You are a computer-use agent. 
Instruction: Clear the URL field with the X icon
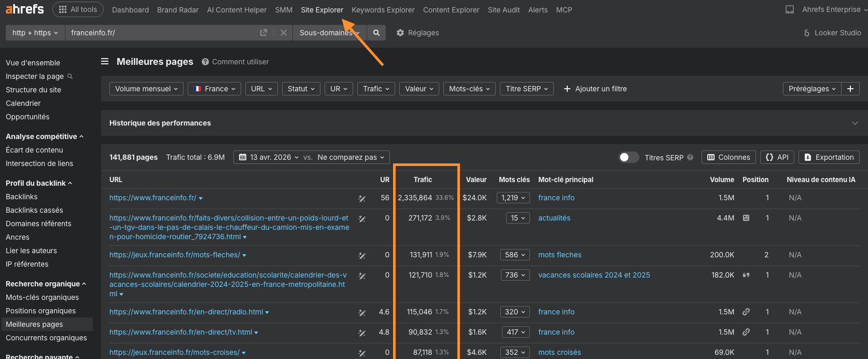[284, 33]
